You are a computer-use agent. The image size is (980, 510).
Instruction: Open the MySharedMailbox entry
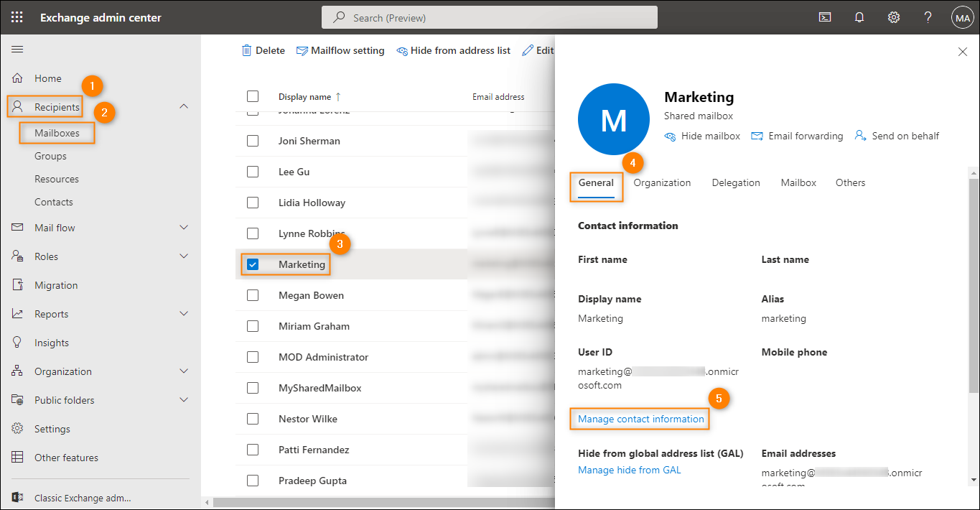[x=320, y=388]
